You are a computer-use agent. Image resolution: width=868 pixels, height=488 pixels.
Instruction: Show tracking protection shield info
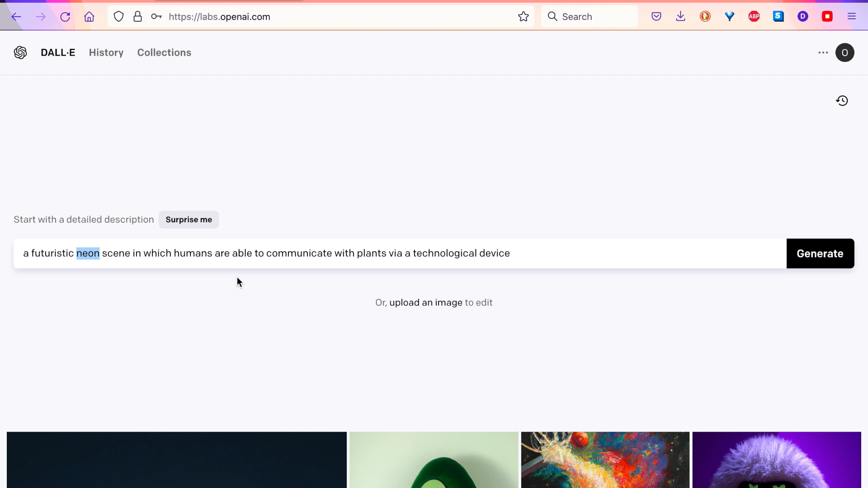tap(118, 17)
